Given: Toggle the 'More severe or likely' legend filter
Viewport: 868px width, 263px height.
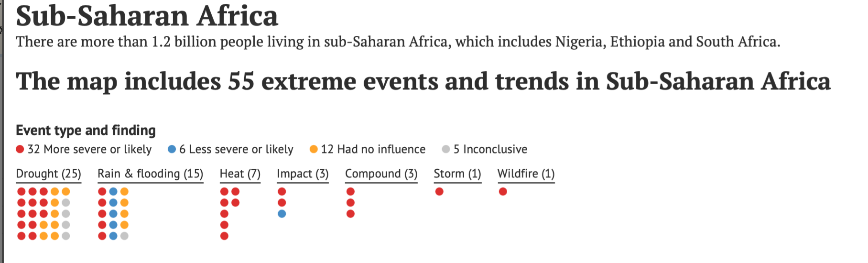Looking at the screenshot, I should (84, 149).
